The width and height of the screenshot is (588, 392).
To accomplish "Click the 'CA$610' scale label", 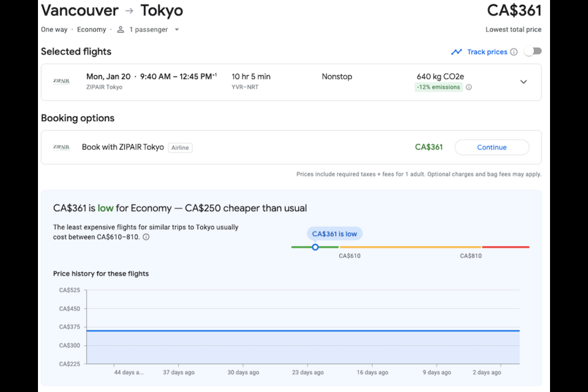I will (x=350, y=256).
